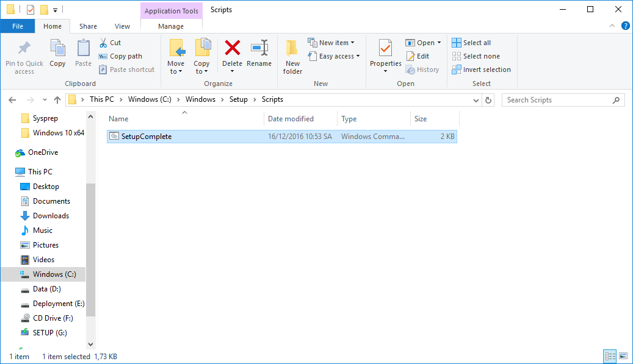The width and height of the screenshot is (633, 364).
Task: Click Invert selection on the ribbon
Action: pyautogui.click(x=482, y=69)
